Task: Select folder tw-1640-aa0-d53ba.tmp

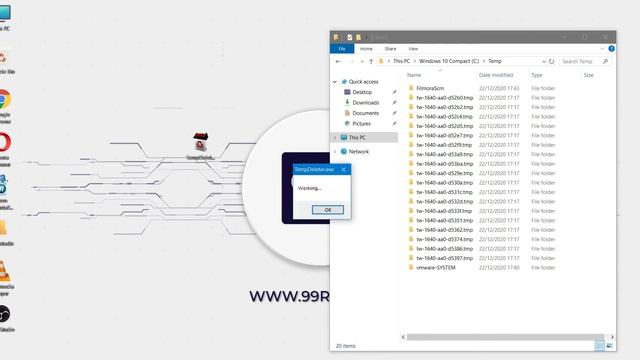Action: tap(444, 164)
